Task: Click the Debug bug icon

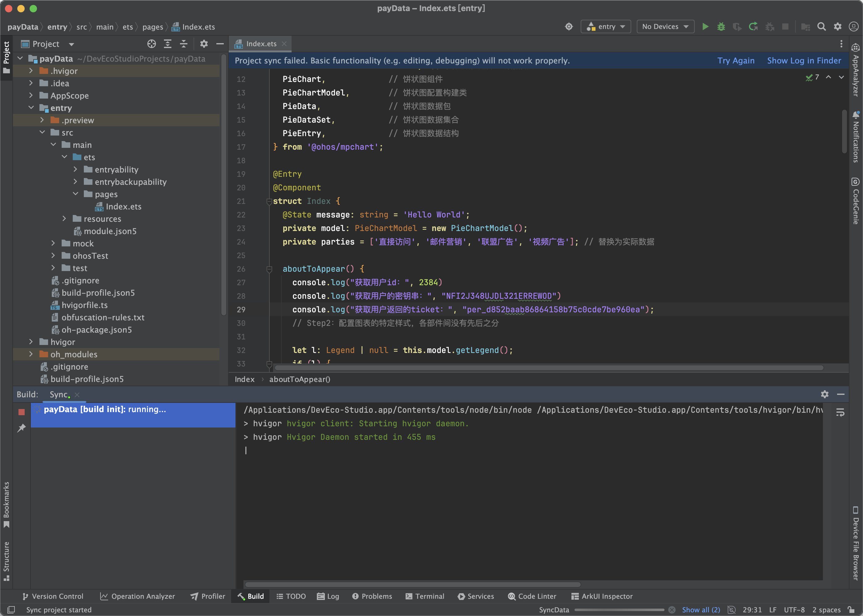Action: click(721, 26)
